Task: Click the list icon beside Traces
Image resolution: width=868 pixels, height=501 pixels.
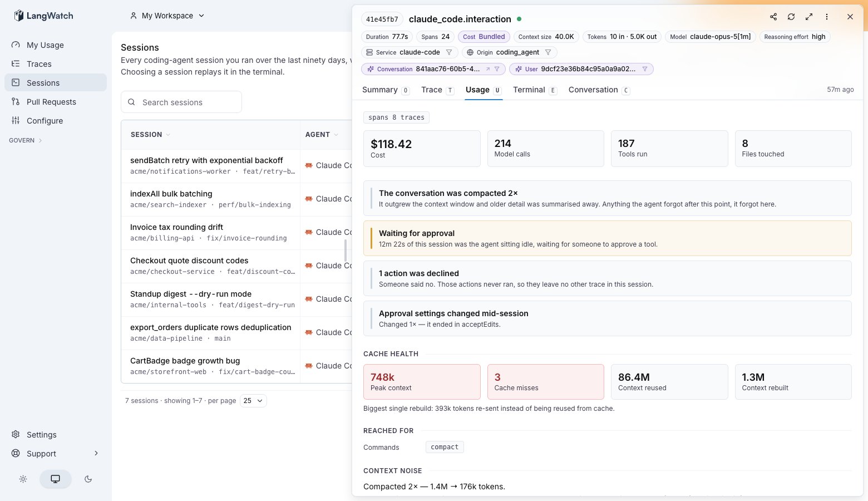Action: click(16, 64)
